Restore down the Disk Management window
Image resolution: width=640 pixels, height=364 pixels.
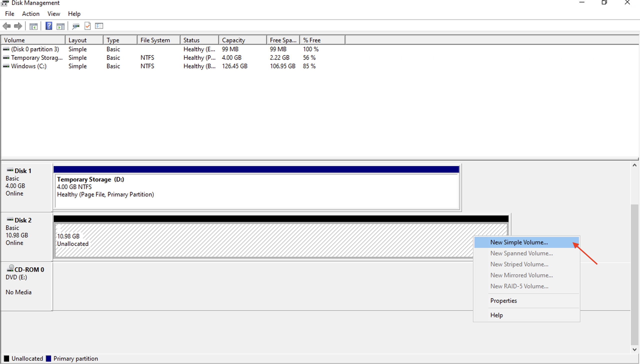604,3
